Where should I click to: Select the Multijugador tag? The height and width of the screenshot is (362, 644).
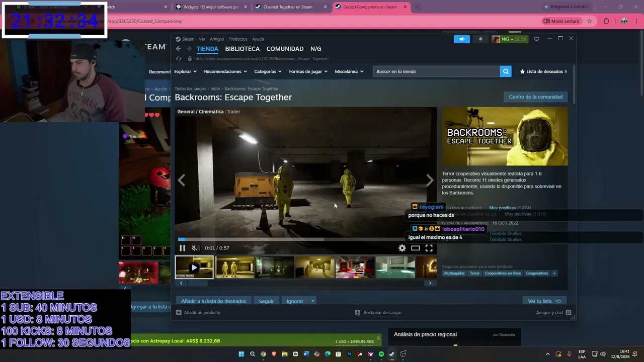454,274
